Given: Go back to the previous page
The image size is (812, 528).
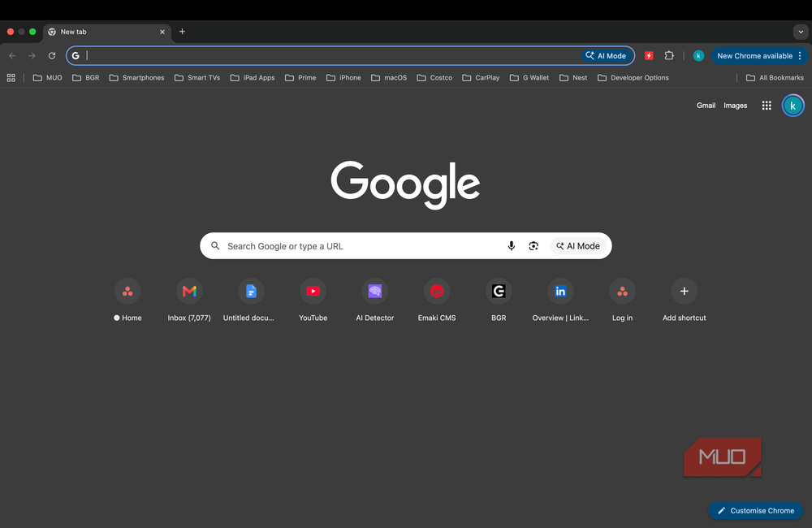Looking at the screenshot, I should point(12,55).
